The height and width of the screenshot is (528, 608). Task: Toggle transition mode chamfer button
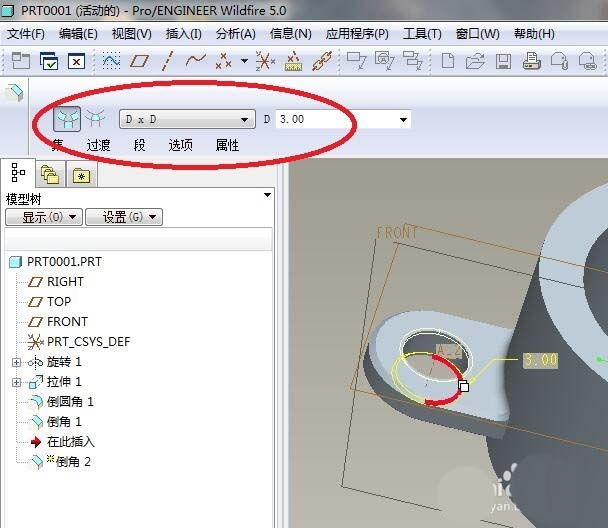point(95,119)
